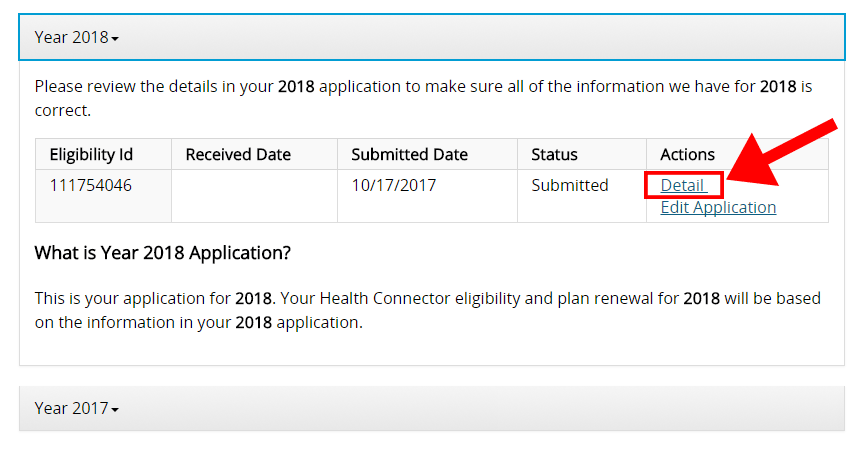Open the Edit Application link
866x450 pixels.
[718, 207]
